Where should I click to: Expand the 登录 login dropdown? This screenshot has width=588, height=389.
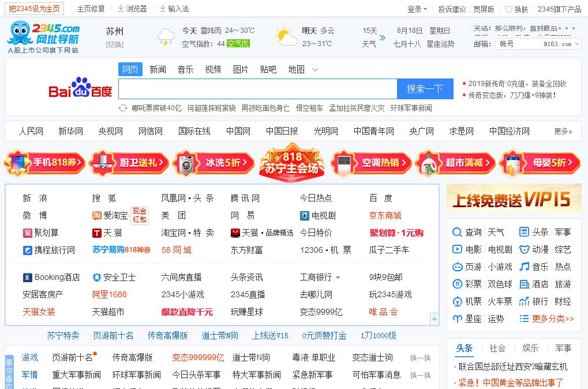pos(417,9)
